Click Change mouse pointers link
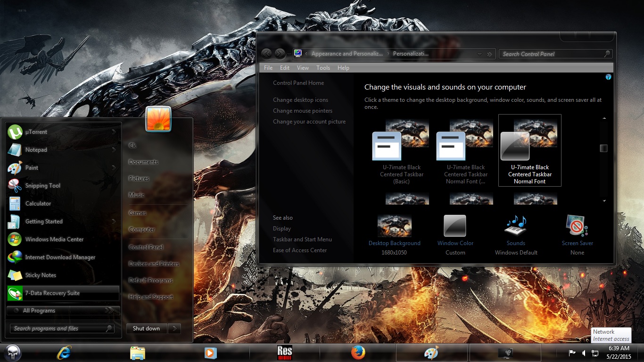Viewport: 644px width, 362px height. [x=303, y=111]
